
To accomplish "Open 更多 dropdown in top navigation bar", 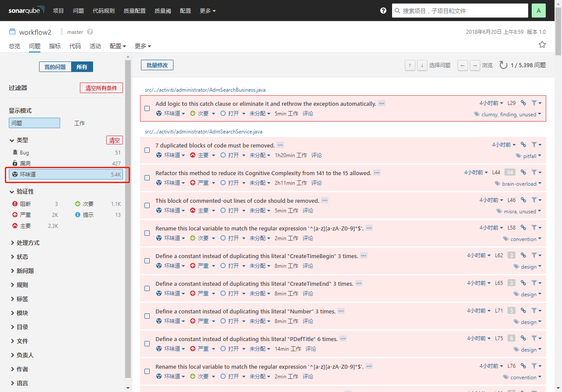I will point(208,11).
